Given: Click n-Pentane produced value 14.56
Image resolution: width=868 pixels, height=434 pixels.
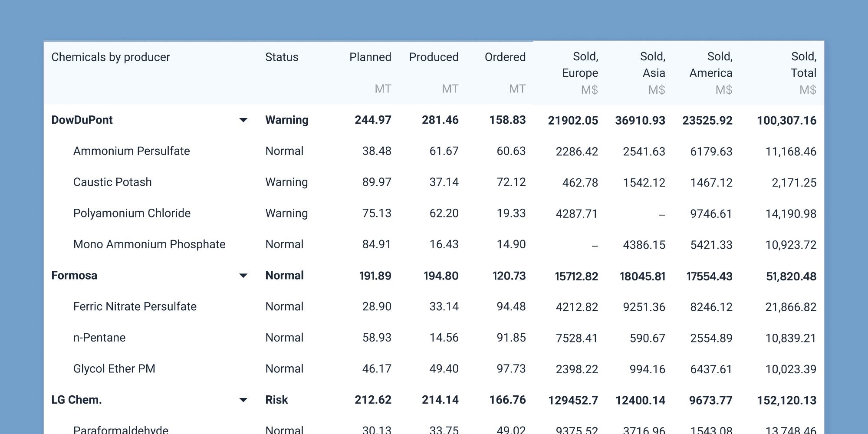Looking at the screenshot, I should tap(444, 338).
